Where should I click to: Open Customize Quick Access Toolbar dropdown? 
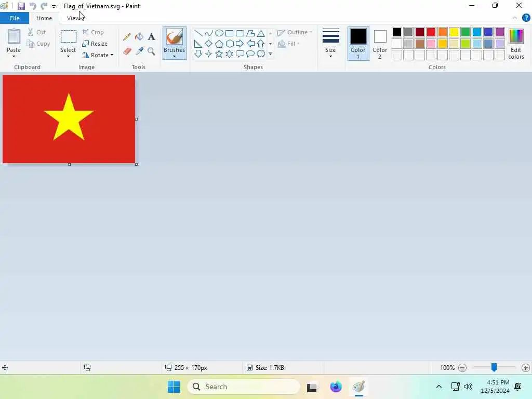tap(54, 6)
